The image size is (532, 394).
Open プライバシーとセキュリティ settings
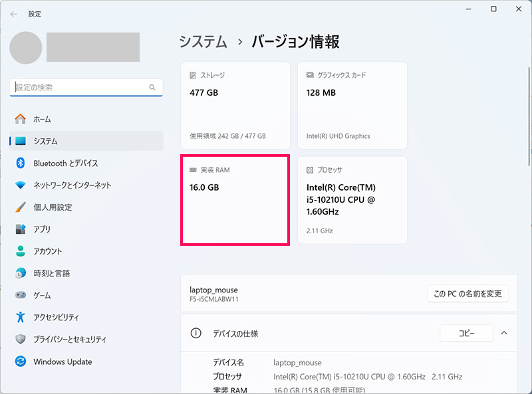[86, 339]
